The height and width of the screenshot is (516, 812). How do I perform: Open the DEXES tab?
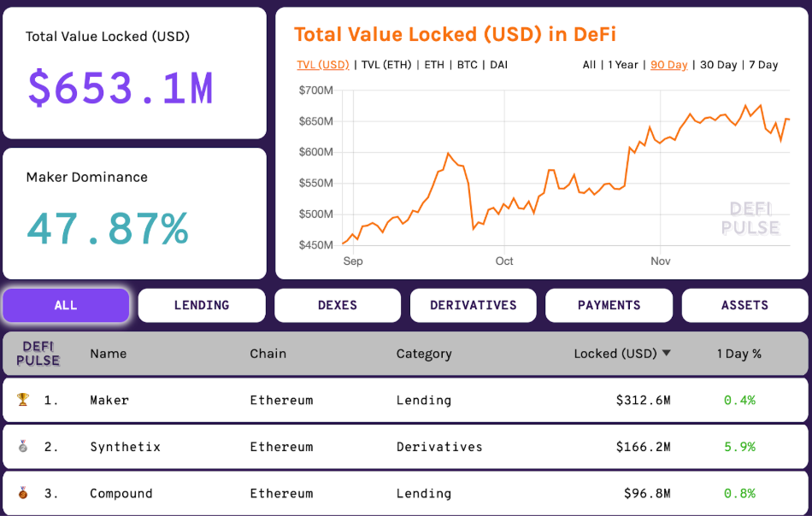coord(338,305)
